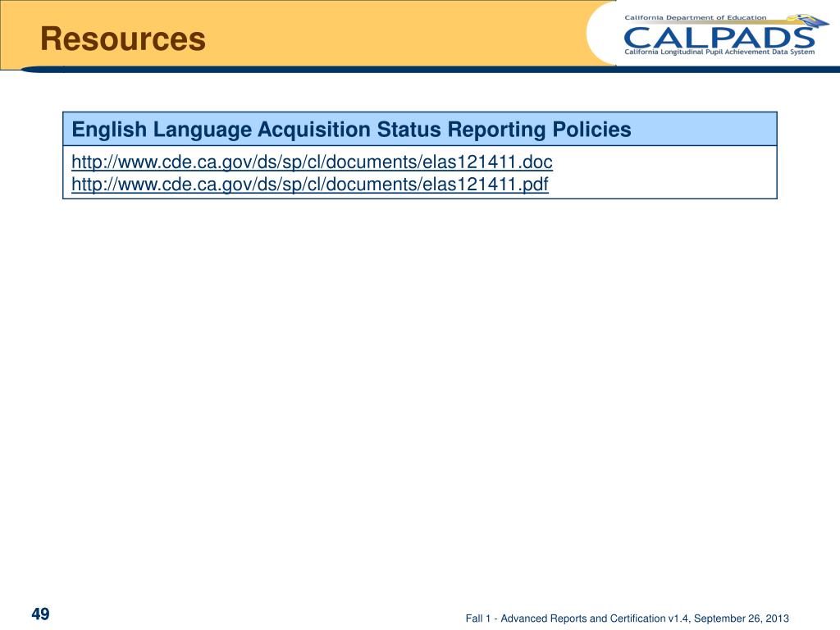The width and height of the screenshot is (840, 630).
Task: Click the Fall 1 Advanced Reports footer text
Action: (627, 619)
